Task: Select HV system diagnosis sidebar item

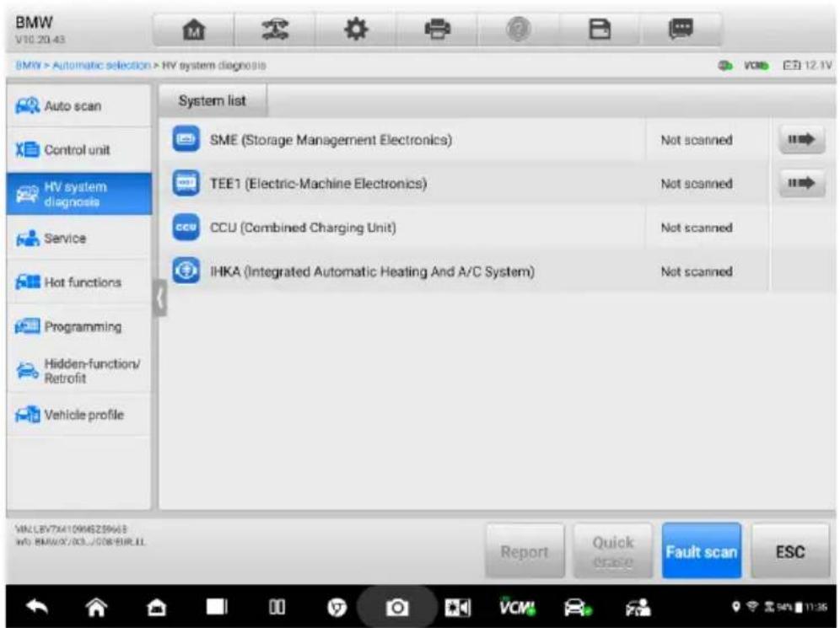Action: [78, 194]
